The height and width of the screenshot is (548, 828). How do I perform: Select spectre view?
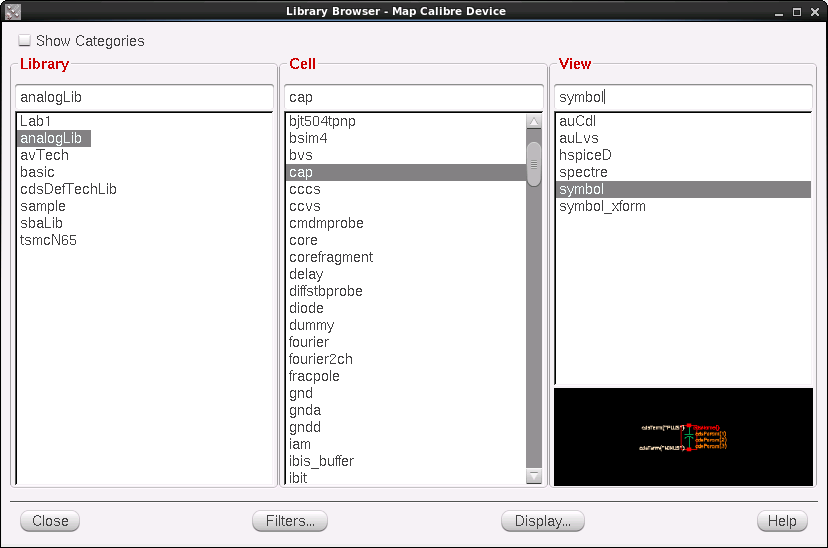(x=583, y=172)
